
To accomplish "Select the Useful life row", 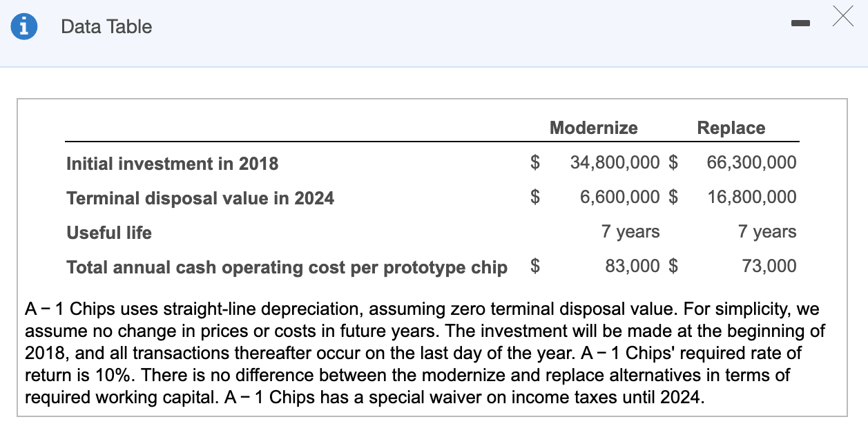I will pyautogui.click(x=108, y=233).
